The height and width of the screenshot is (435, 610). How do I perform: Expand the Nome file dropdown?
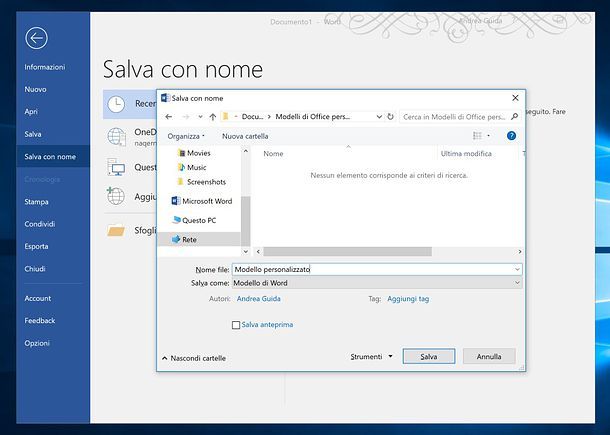(517, 269)
